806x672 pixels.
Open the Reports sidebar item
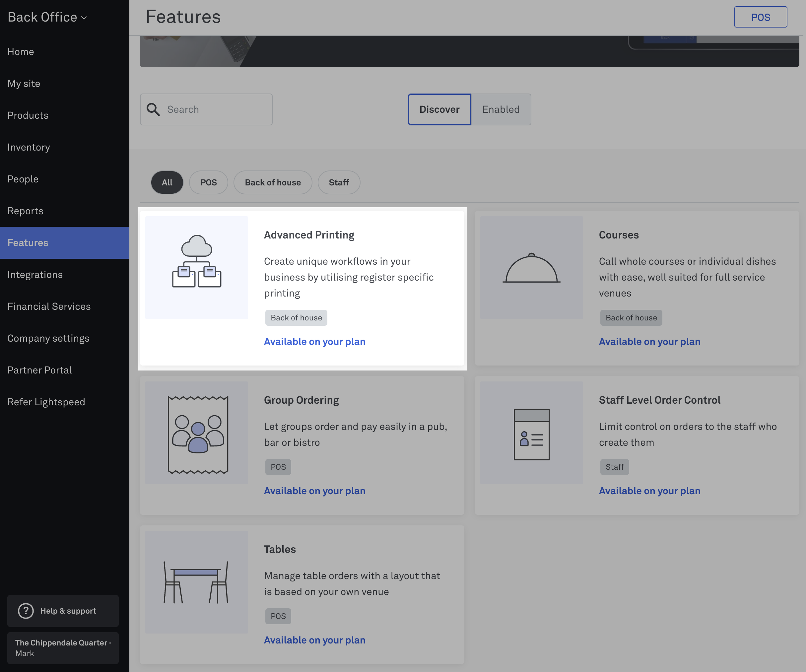25,211
